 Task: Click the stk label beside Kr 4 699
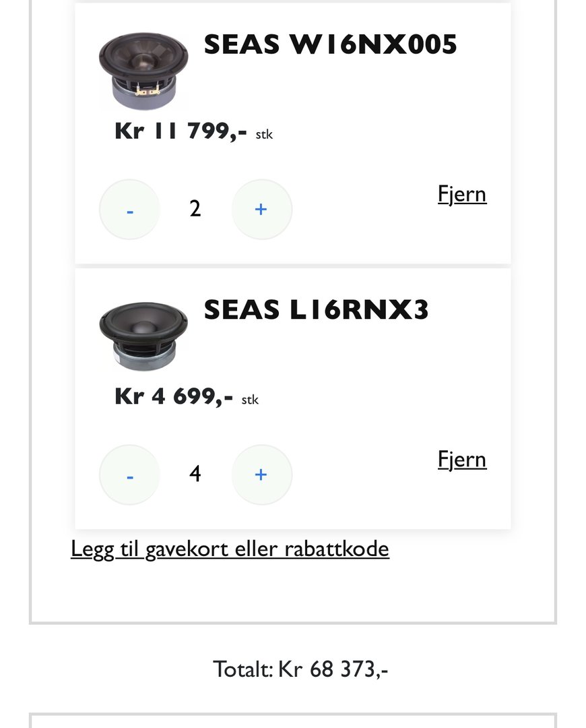coord(250,400)
